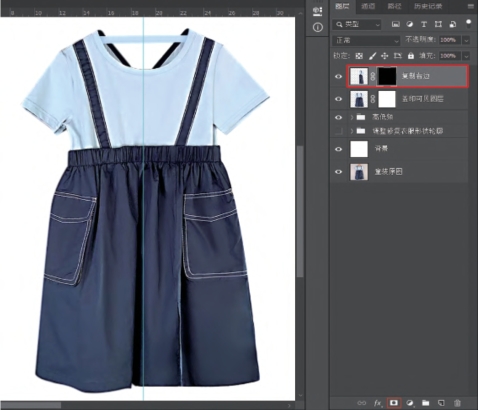Screen dimensions: 478x410
Task: Click the layer filter on/off toggle switch
Action: coord(469,24)
